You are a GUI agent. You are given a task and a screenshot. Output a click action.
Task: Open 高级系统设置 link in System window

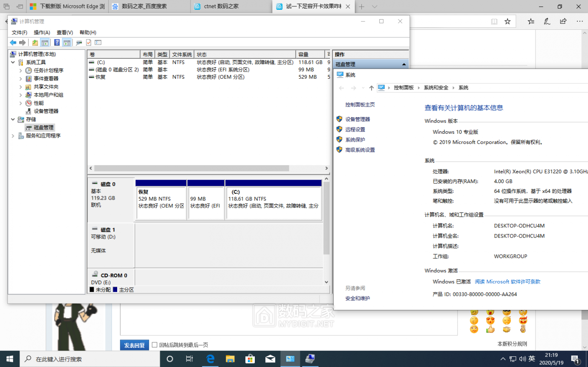tap(360, 150)
